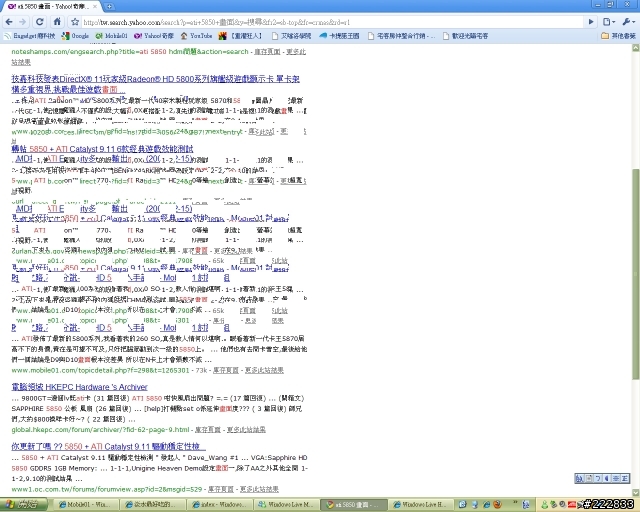Click the first icon on the IME language bar

click(579, 479)
